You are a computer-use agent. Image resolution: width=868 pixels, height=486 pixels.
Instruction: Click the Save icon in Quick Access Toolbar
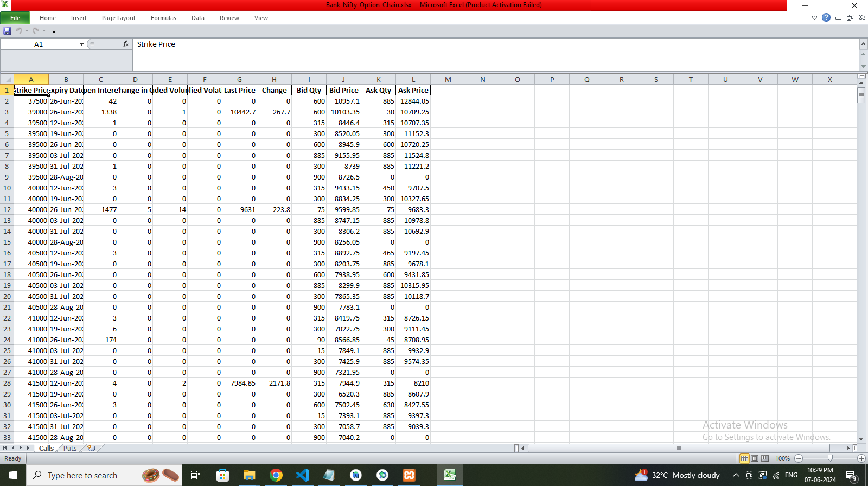point(7,31)
